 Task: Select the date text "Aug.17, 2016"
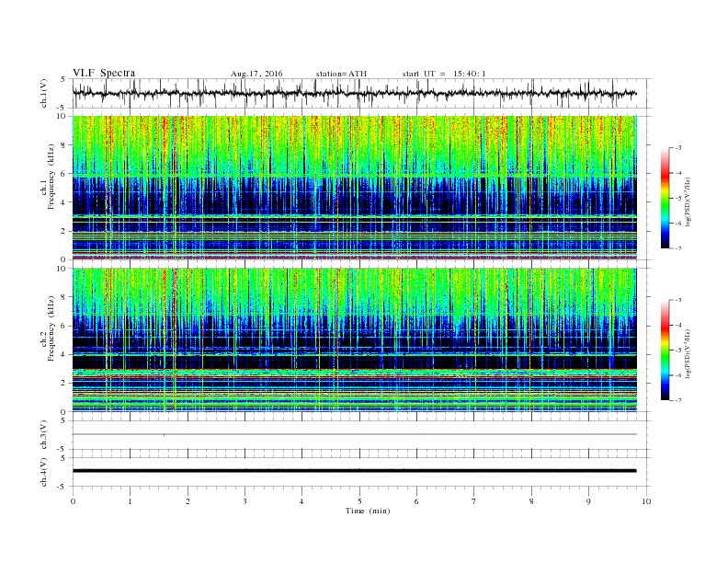(256, 74)
